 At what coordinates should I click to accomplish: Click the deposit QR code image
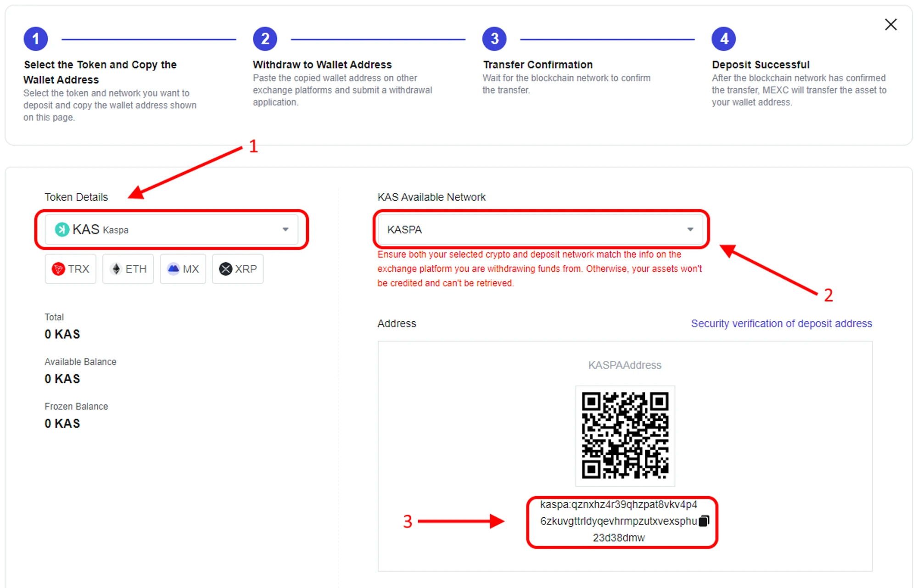click(625, 435)
